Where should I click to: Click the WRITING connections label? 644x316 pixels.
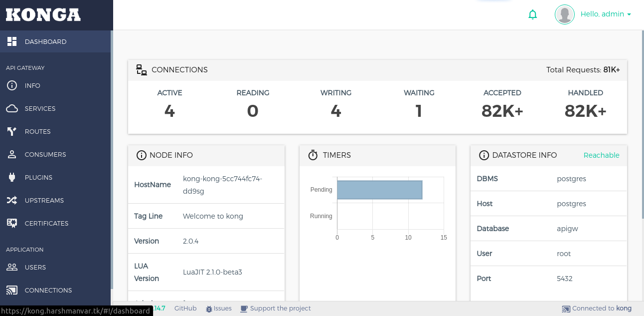[x=336, y=93]
